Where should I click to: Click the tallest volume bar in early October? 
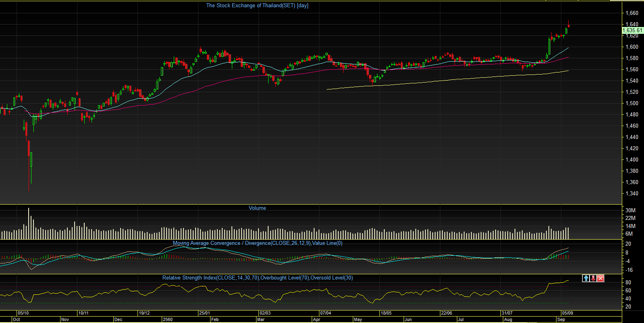tap(29, 224)
